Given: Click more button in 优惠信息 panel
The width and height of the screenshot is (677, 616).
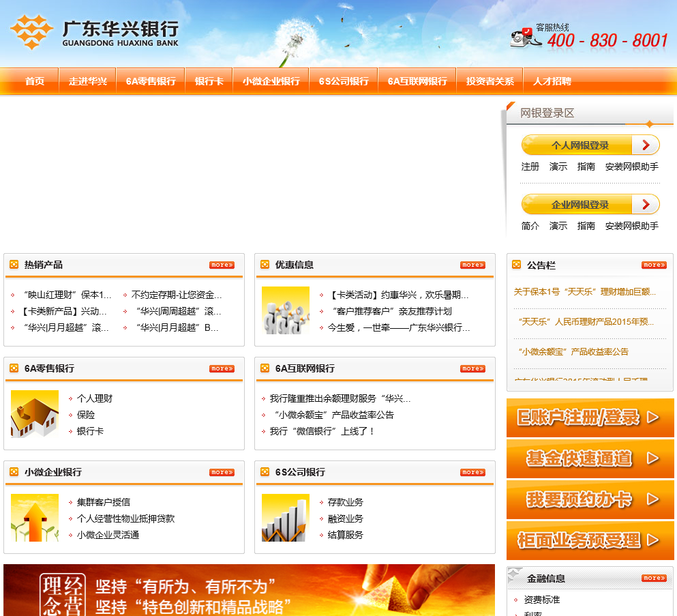Looking at the screenshot, I should pos(472,265).
